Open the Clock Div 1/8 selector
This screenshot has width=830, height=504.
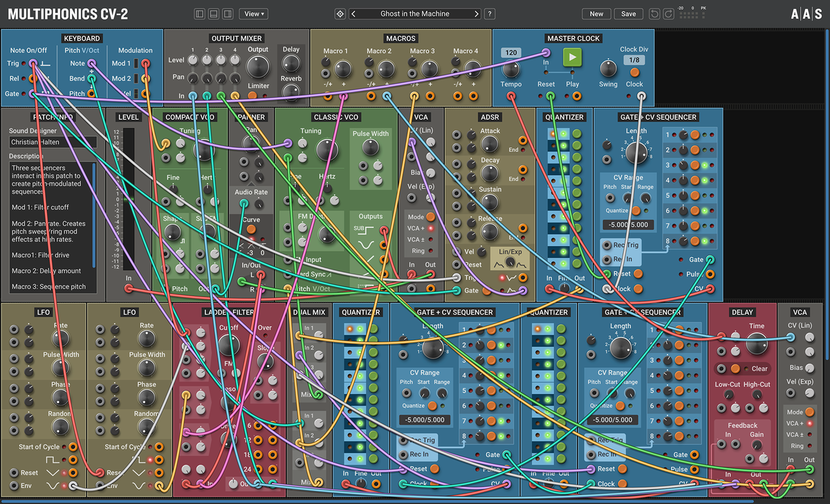coord(634,60)
